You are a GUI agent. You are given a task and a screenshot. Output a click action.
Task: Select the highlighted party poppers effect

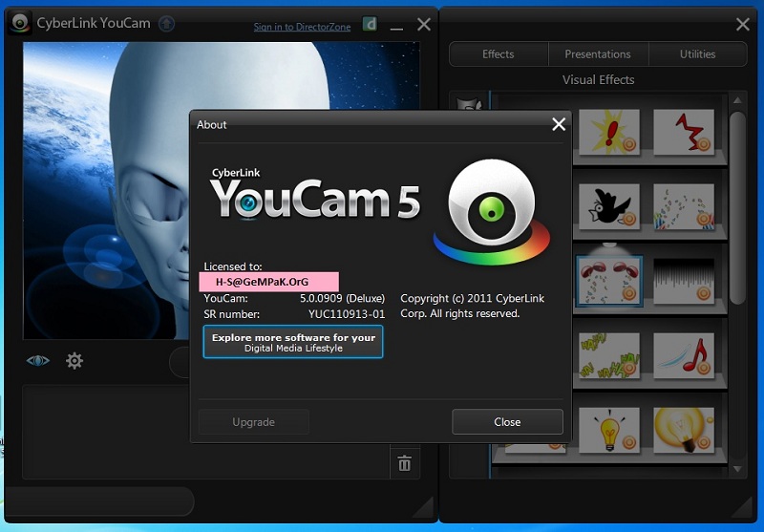609,281
